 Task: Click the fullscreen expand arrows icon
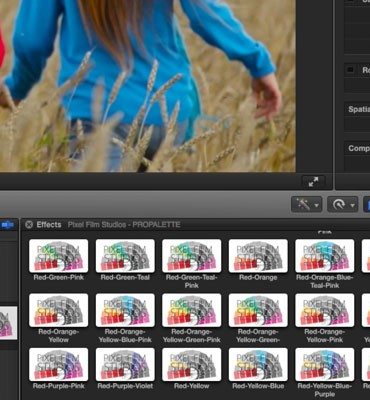point(313,182)
